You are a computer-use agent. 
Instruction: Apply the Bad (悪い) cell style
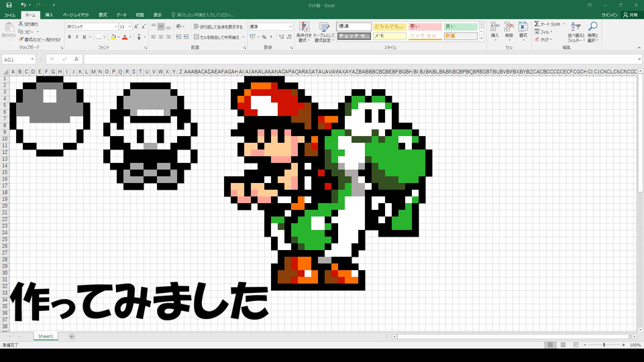(x=425, y=27)
